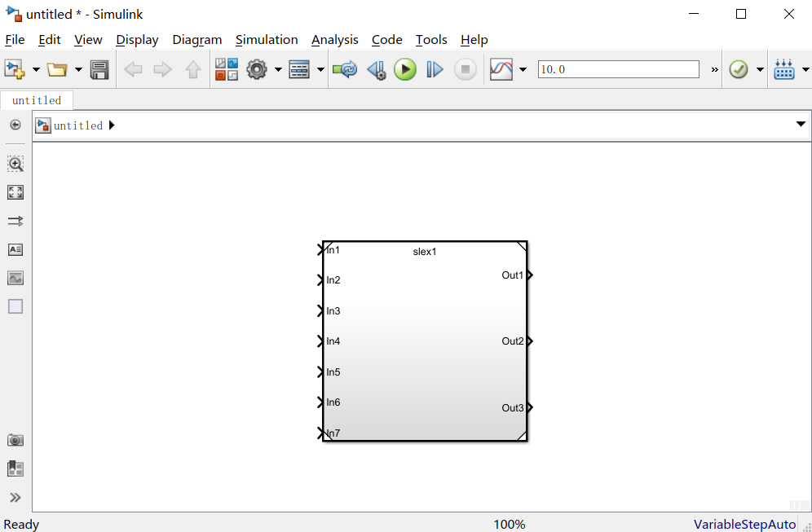Expand the Data Inspector dropdown arrow
Image resolution: width=812 pixels, height=532 pixels.
coord(523,69)
